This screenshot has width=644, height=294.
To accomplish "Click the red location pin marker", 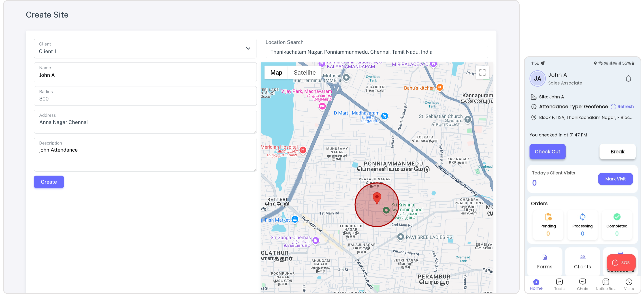I will coord(377,198).
